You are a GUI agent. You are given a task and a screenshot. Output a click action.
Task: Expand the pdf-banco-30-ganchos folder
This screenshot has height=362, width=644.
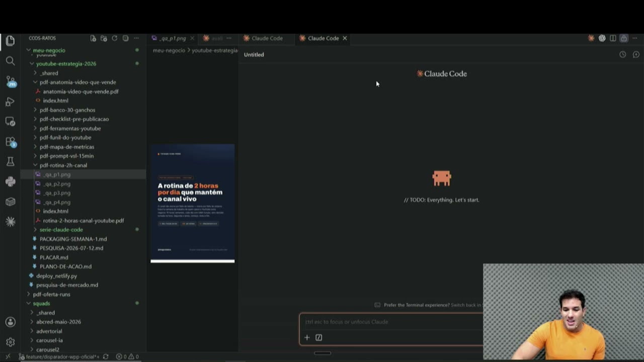(67, 110)
